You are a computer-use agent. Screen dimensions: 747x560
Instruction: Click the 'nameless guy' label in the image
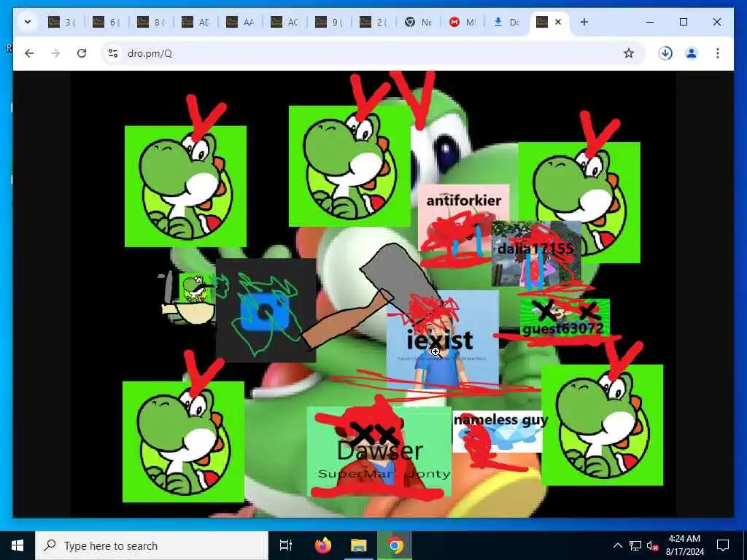pyautogui.click(x=500, y=419)
